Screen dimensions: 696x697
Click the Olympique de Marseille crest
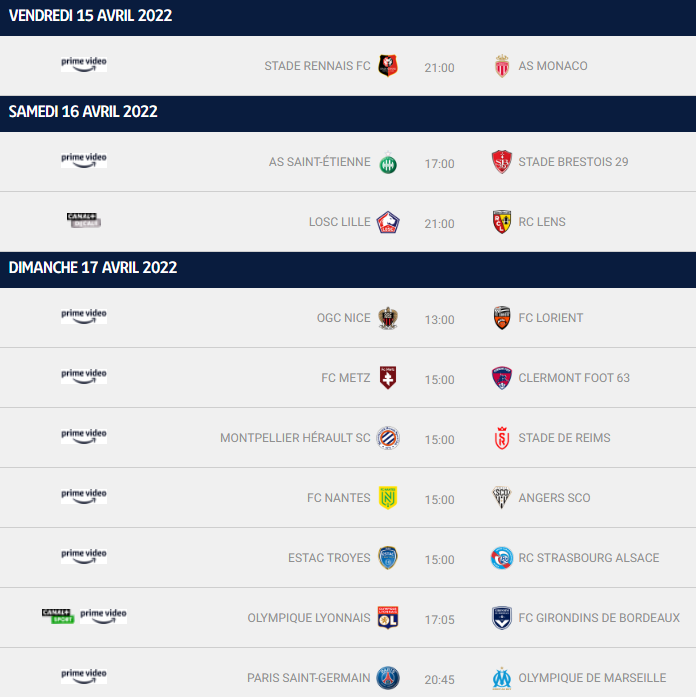coord(502,678)
